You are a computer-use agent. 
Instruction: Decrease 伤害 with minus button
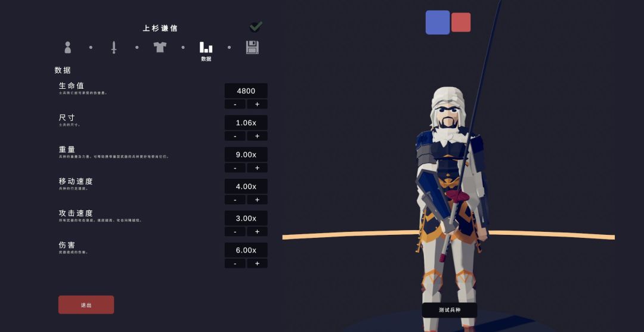click(x=235, y=263)
